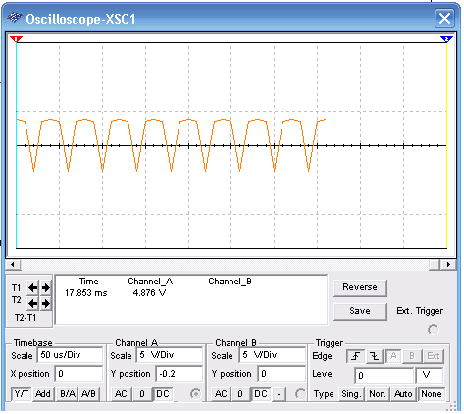Viewport: 464px width, 414px height.
Task: Click the Timebase Scale field
Action: pyautogui.click(x=70, y=355)
